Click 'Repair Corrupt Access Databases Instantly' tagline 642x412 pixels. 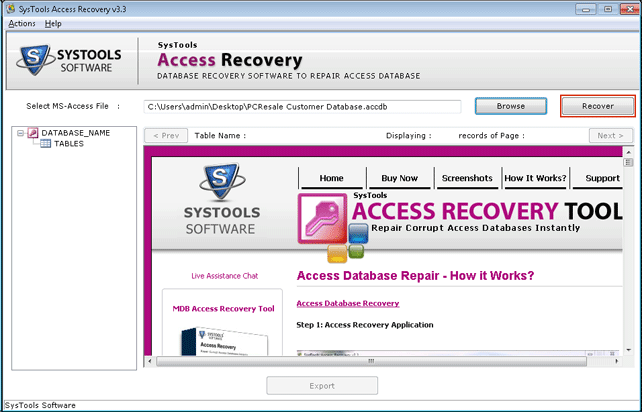point(475,228)
